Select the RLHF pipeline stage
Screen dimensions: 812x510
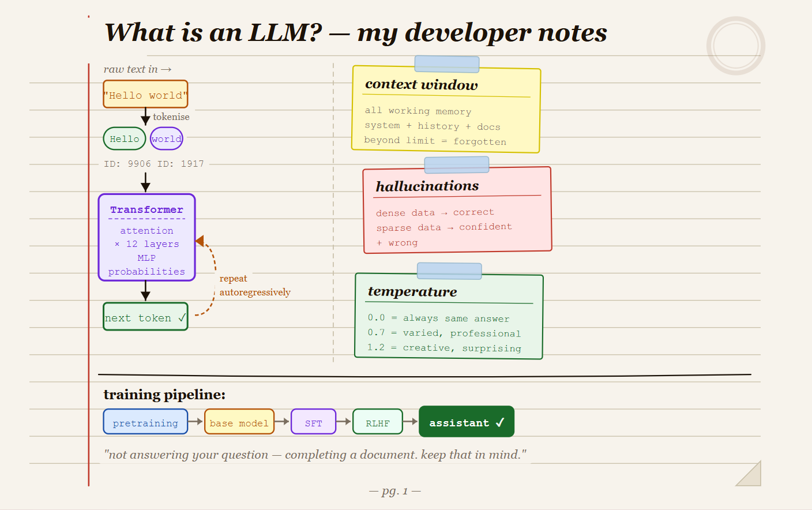pyautogui.click(x=377, y=422)
